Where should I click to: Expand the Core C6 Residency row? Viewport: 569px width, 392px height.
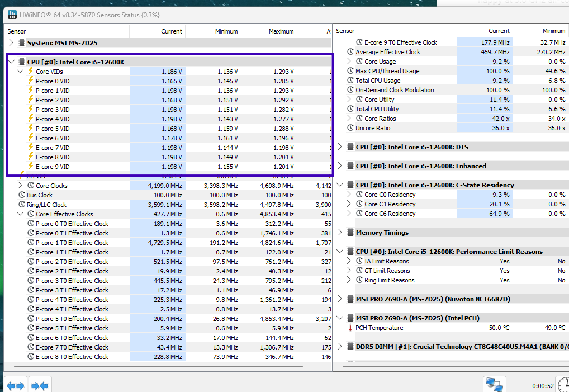[x=349, y=213]
